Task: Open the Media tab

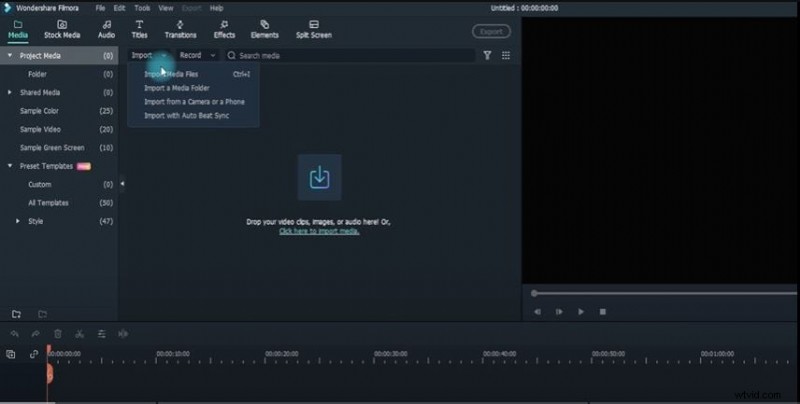Action: (18, 30)
